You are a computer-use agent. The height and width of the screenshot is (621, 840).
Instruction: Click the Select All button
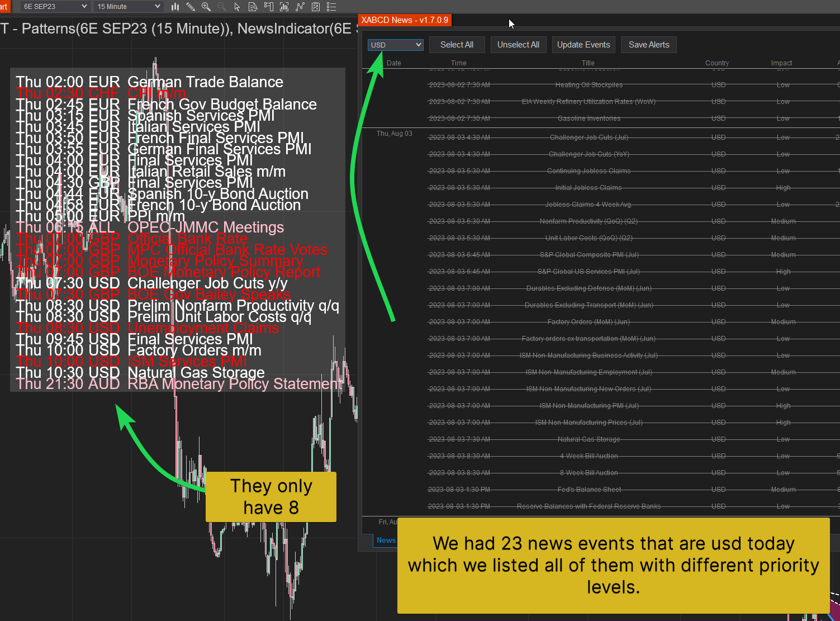457,44
